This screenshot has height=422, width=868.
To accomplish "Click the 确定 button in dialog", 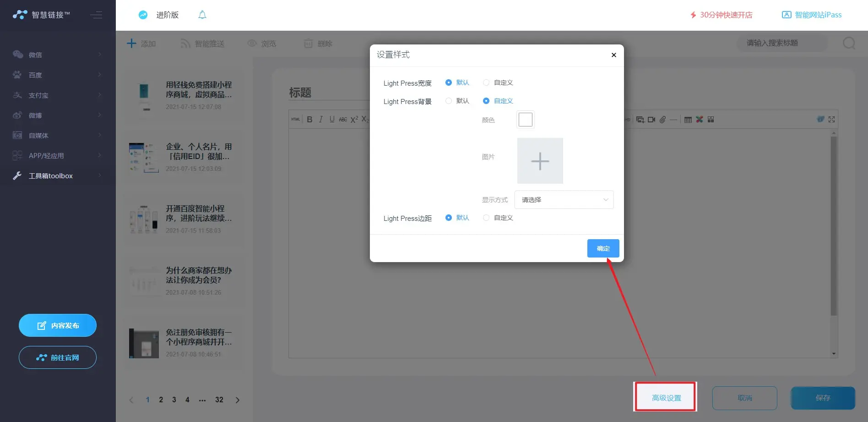I will pyautogui.click(x=603, y=248).
